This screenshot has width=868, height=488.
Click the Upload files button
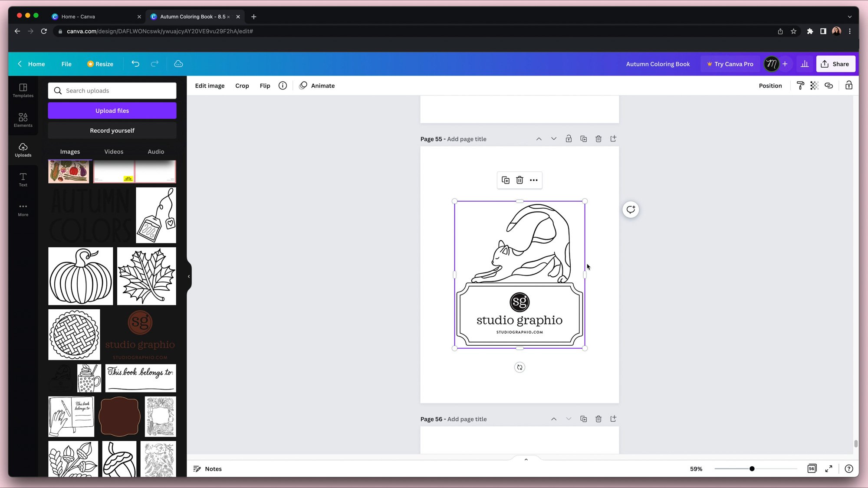pos(112,111)
